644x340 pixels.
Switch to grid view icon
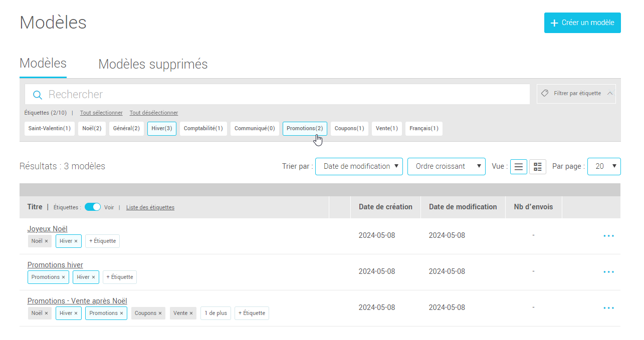(x=538, y=167)
